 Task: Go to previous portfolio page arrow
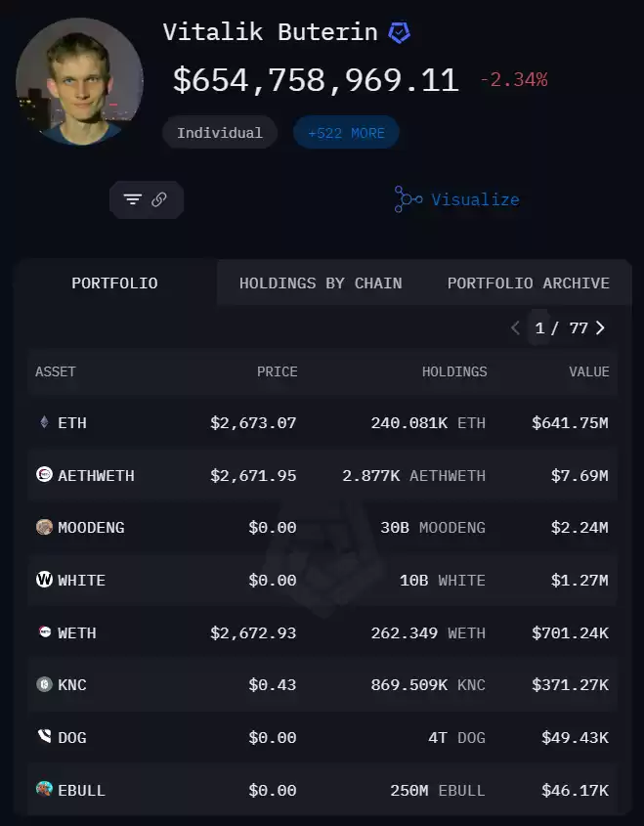point(516,328)
